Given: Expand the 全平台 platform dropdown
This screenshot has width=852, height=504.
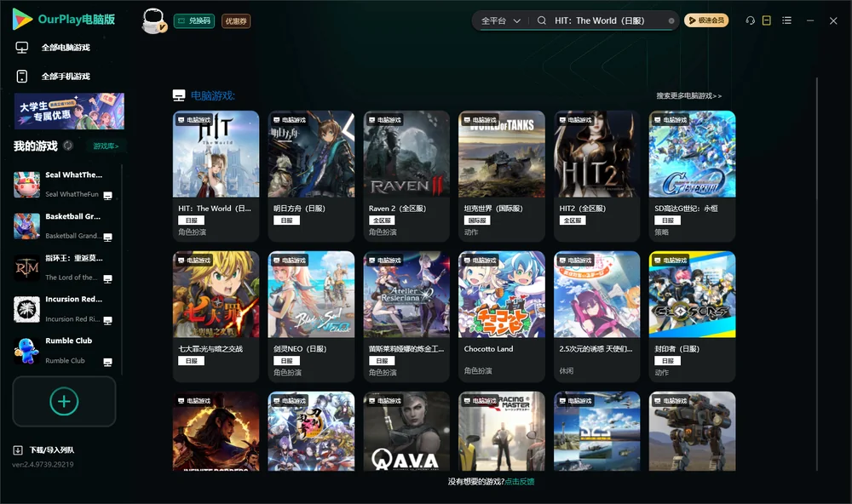Looking at the screenshot, I should pos(500,20).
